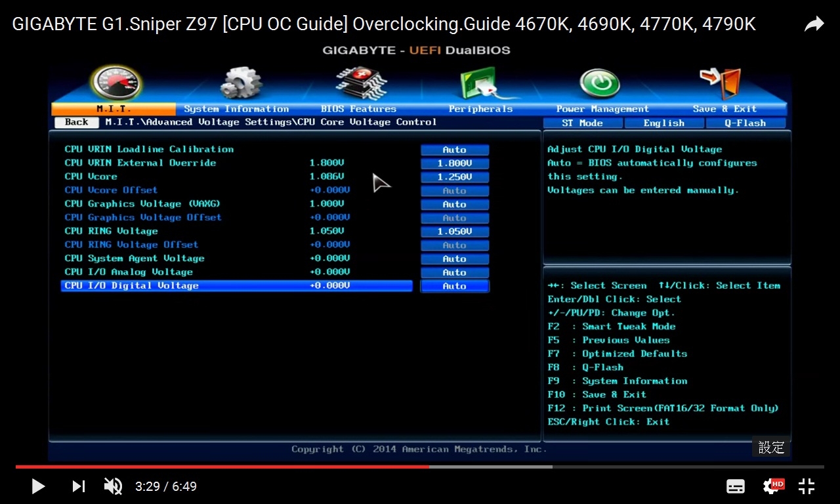The height and width of the screenshot is (504, 840).
Task: Select the CPU Graphics Voltage Offset label
Action: tap(143, 217)
